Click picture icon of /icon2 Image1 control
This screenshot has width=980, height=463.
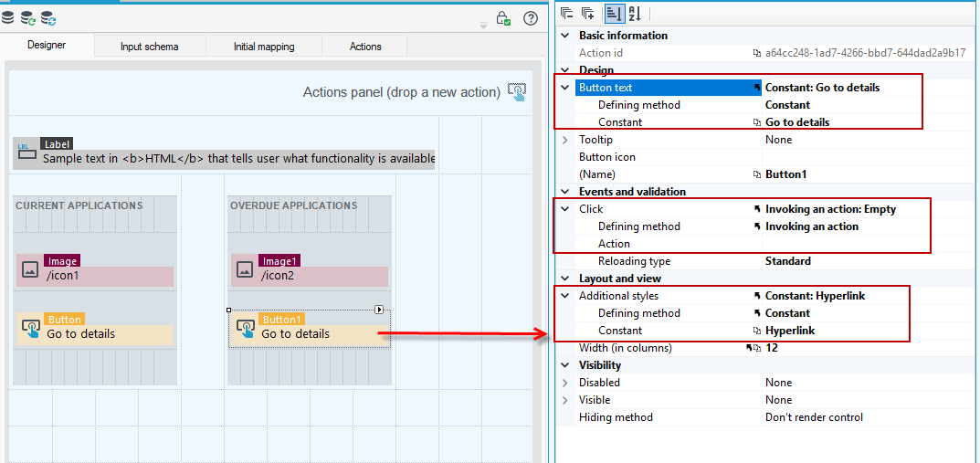[x=245, y=269]
